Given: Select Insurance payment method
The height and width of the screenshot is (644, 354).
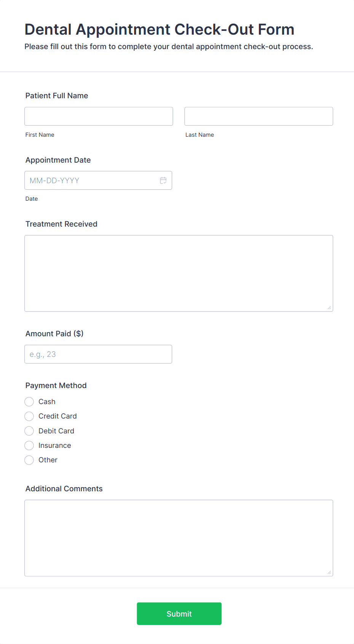Looking at the screenshot, I should point(29,445).
